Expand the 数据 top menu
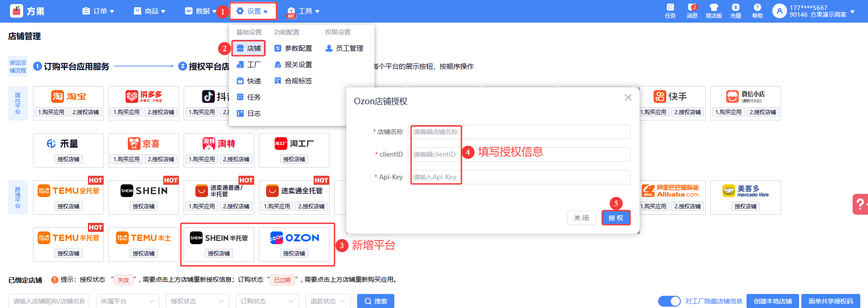The height and width of the screenshot is (308, 868). click(x=201, y=11)
